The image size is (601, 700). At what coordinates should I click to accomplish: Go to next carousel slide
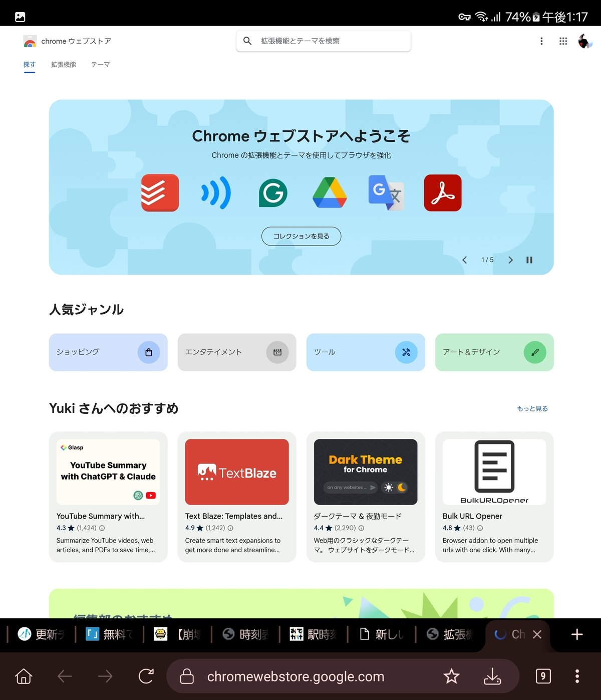pyautogui.click(x=510, y=260)
